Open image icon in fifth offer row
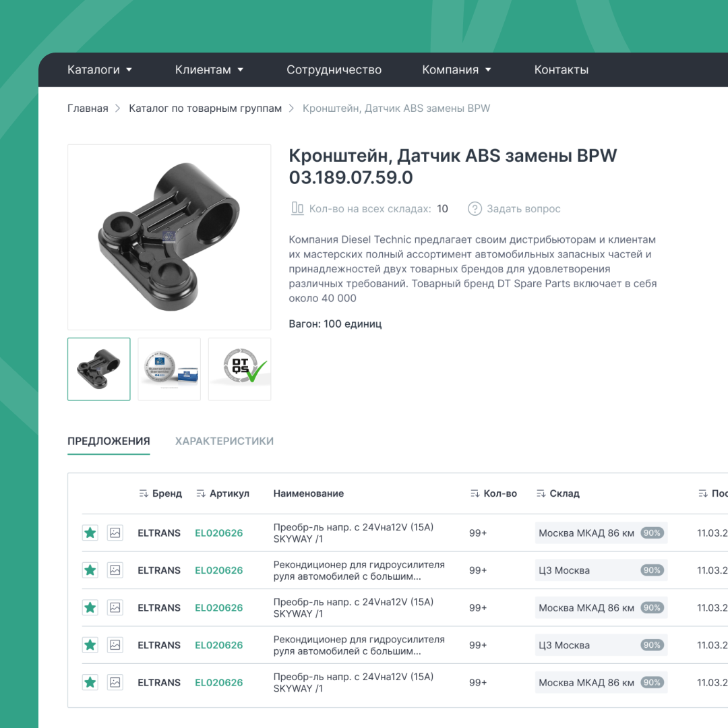This screenshot has height=728, width=728. pyautogui.click(x=115, y=682)
